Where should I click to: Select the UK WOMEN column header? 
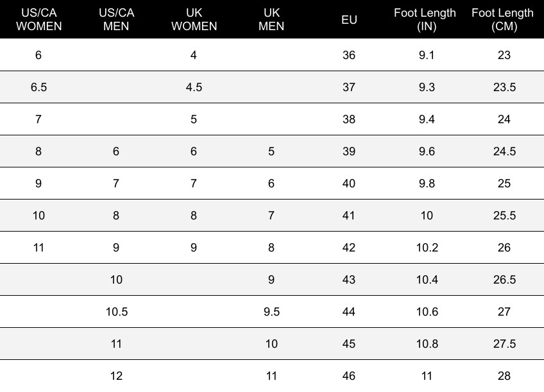tap(194, 19)
